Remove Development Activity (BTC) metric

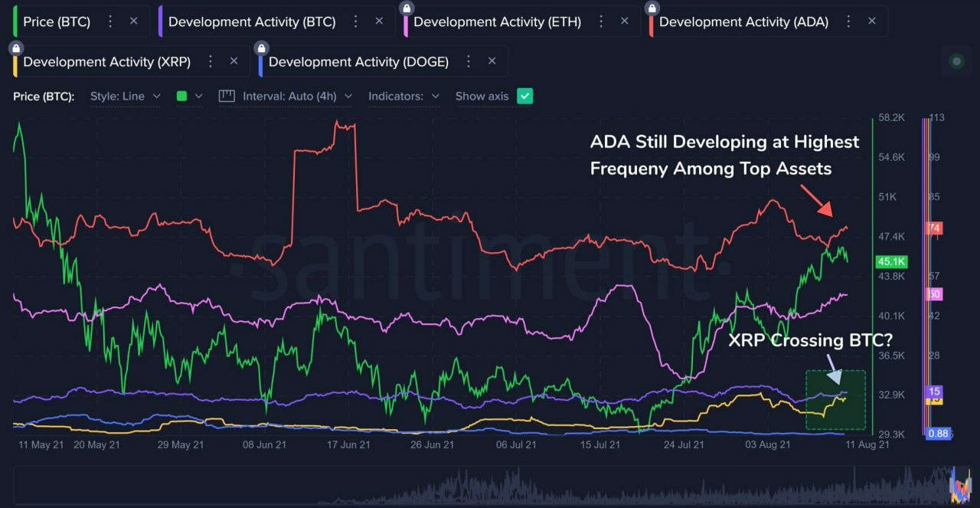pos(379,21)
